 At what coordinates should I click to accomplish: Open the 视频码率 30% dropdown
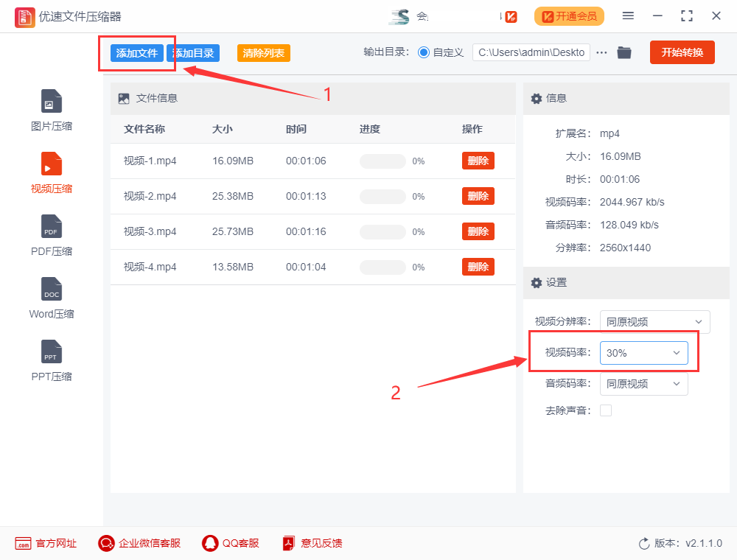[643, 353]
